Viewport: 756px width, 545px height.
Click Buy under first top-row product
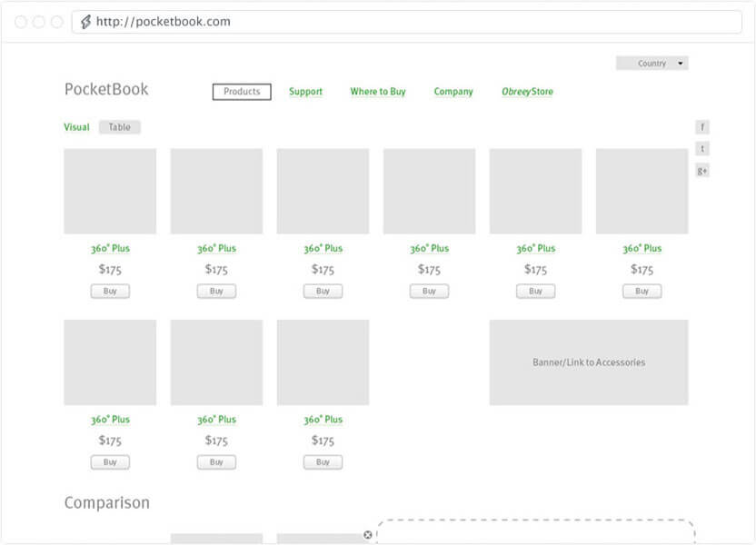110,292
